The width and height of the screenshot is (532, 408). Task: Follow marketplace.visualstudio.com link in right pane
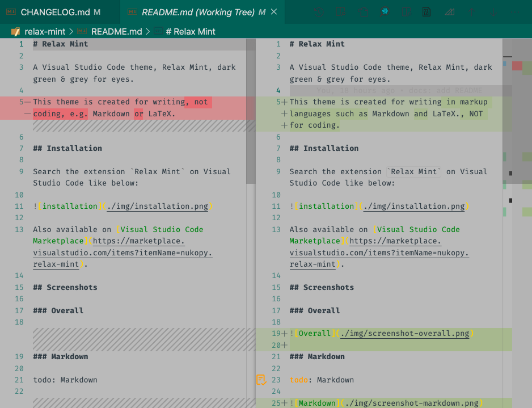[x=379, y=253]
